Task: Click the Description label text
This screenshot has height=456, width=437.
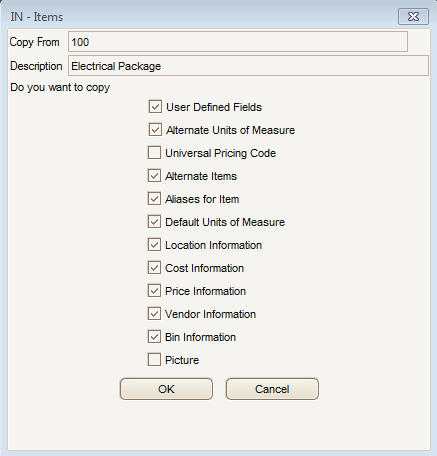Action: point(36,66)
